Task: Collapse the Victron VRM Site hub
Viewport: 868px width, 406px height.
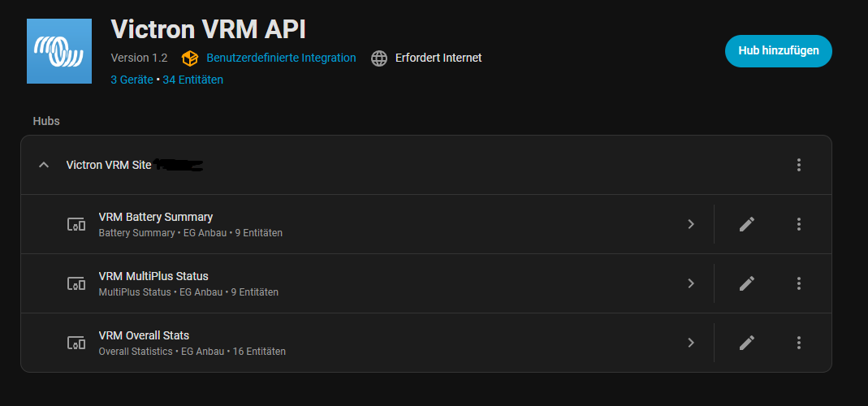Action: (44, 165)
